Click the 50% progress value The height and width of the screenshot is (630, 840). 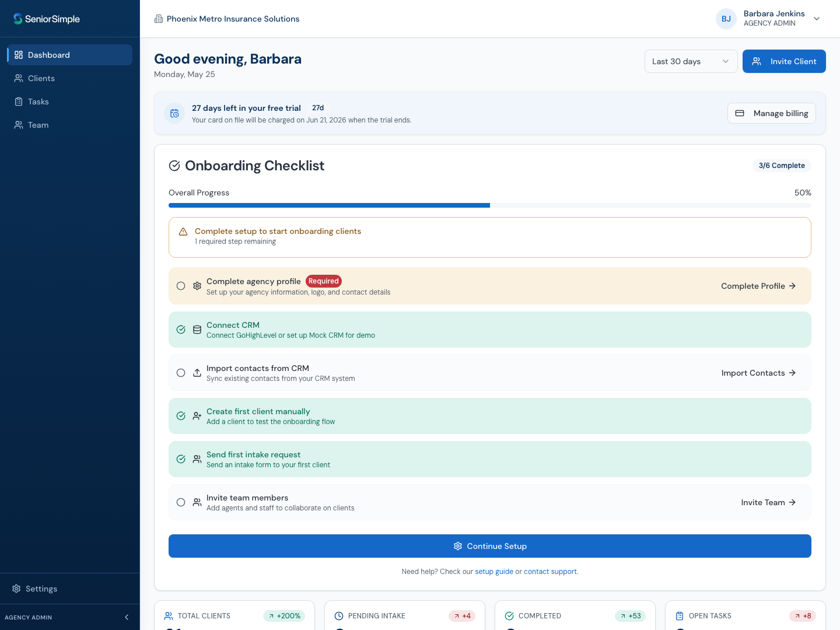point(803,192)
